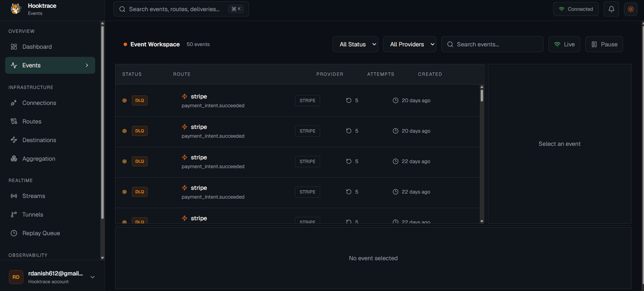Image resolution: width=644 pixels, height=291 pixels.
Task: Click retry attempts icon in first row
Action: 349,100
